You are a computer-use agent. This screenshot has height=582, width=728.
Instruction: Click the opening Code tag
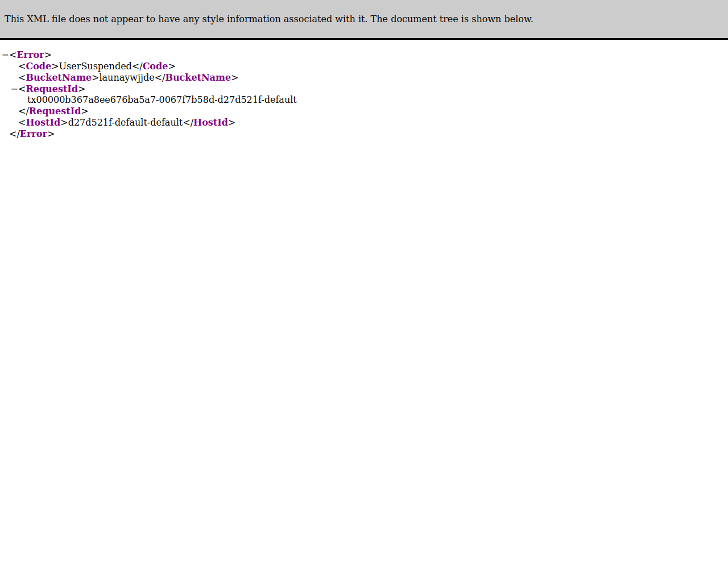[39, 66]
